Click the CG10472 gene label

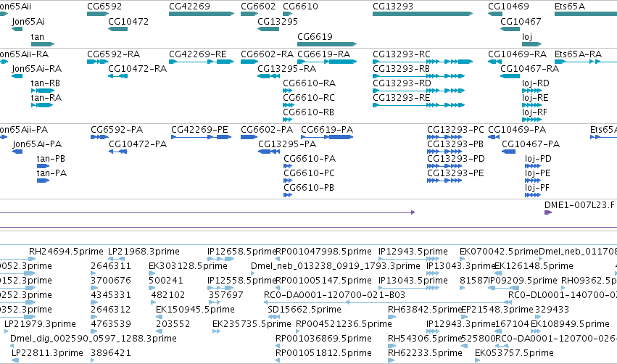tap(128, 22)
